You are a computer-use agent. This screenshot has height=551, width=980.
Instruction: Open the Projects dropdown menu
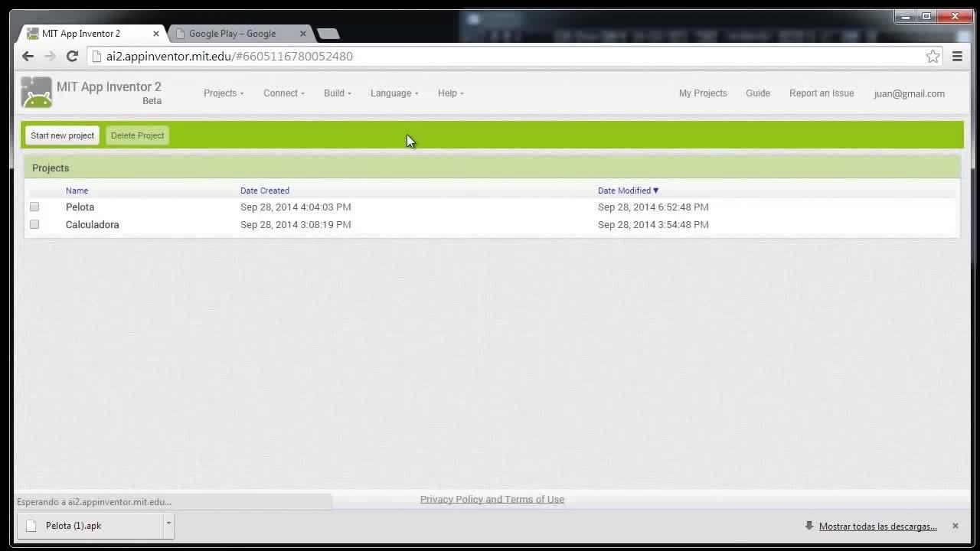pos(224,93)
